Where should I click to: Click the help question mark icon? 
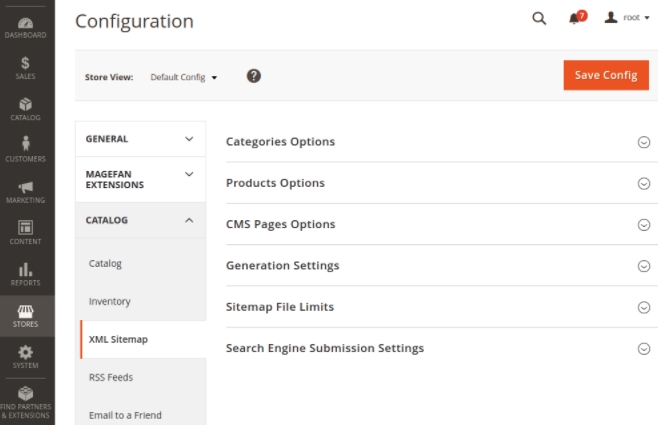[254, 76]
